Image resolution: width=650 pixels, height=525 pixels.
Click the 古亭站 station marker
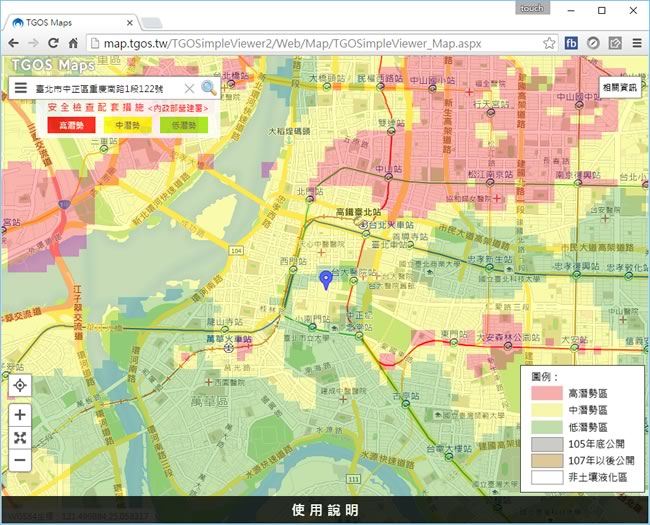coord(406,404)
